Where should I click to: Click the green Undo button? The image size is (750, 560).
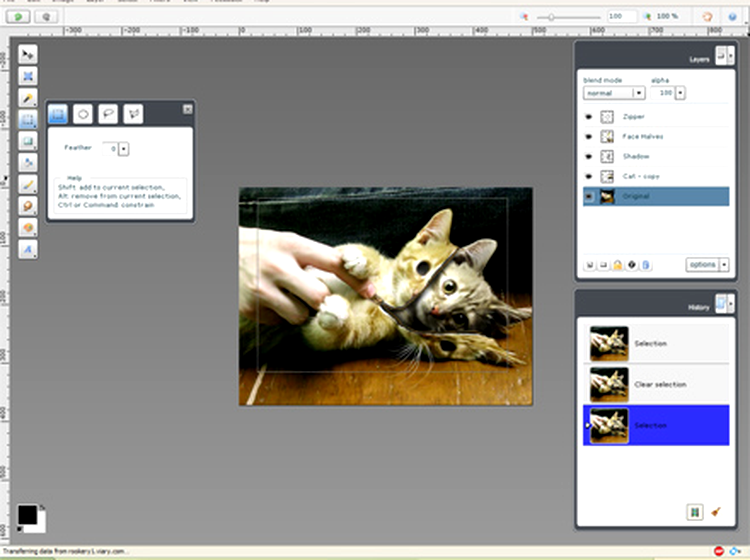pos(18,17)
